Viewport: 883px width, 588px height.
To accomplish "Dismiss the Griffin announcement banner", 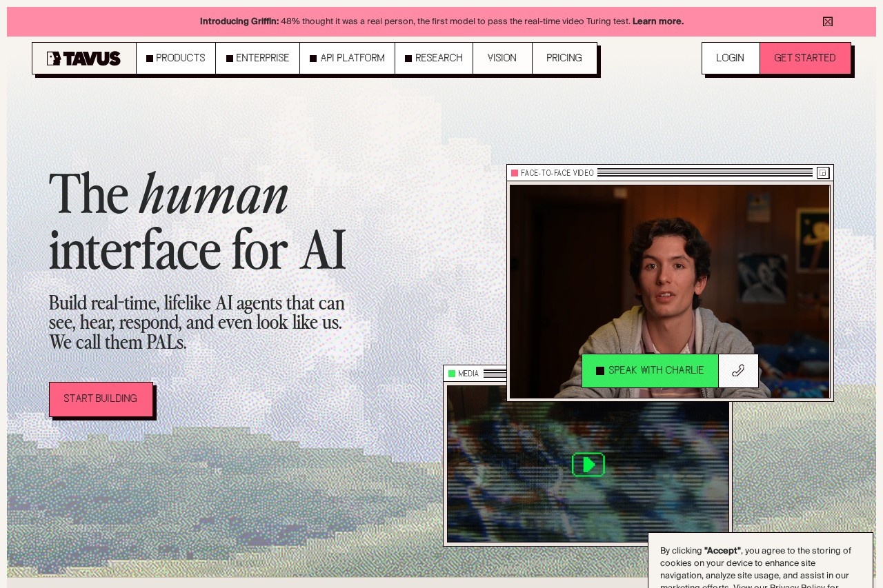I will tap(828, 21).
